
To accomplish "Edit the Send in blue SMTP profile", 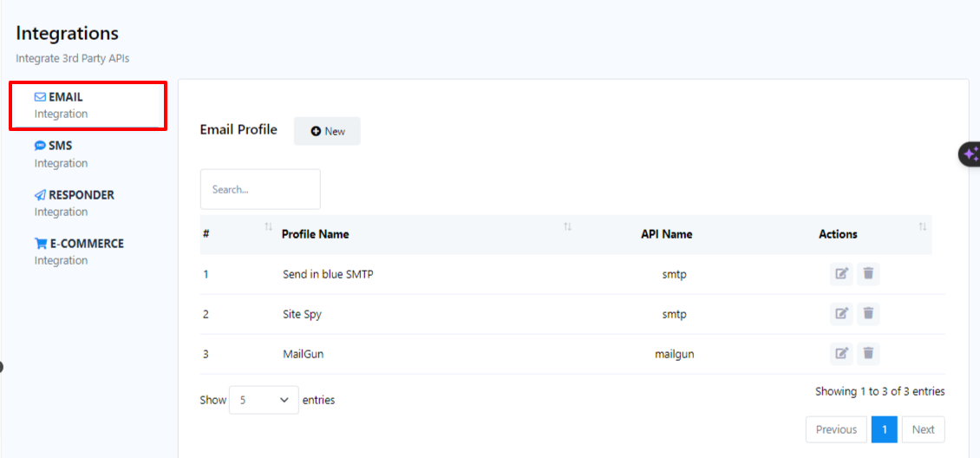I will [x=841, y=274].
